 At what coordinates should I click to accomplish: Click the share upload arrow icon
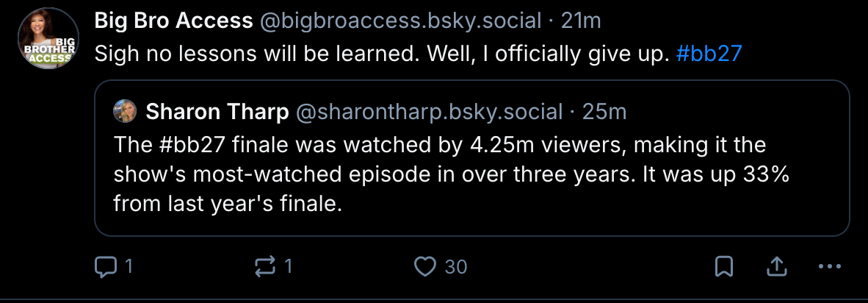[x=776, y=266]
